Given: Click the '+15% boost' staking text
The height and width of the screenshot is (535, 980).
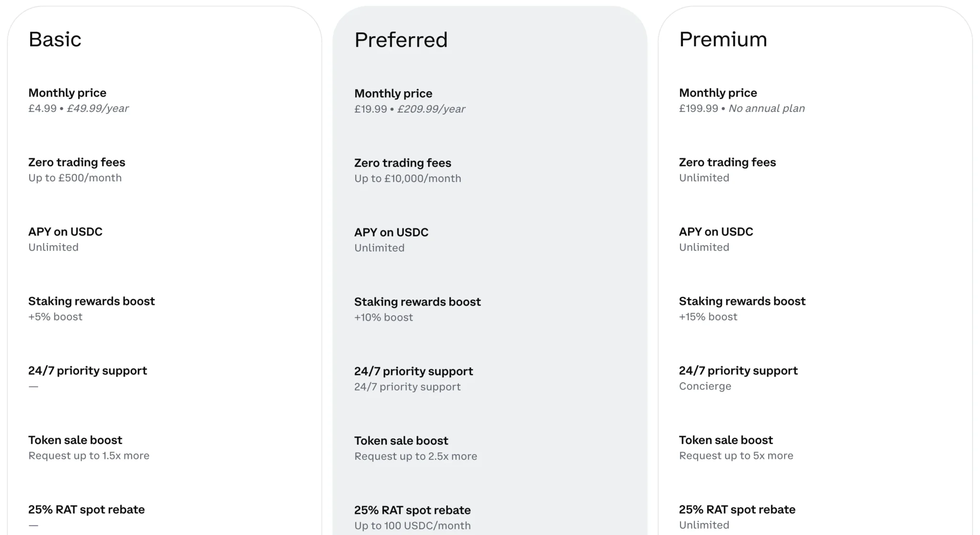Looking at the screenshot, I should point(708,317).
